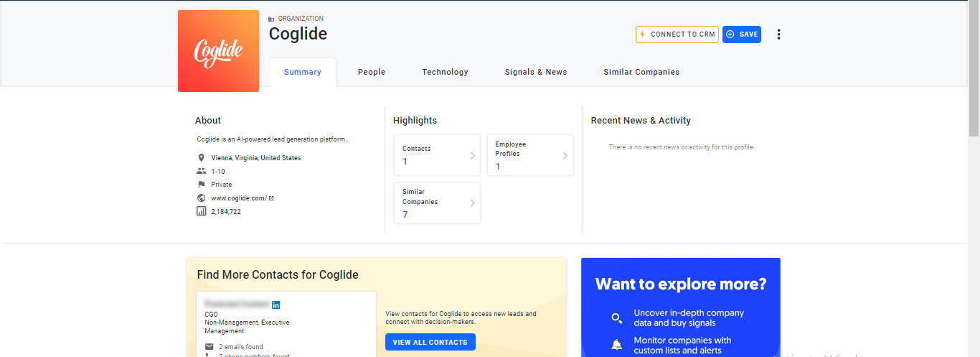This screenshot has width=980, height=357.
Task: Save the Coglide organization
Action: pyautogui.click(x=742, y=34)
